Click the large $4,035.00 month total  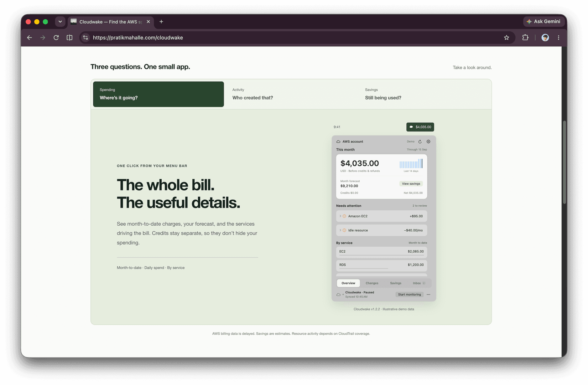point(360,163)
